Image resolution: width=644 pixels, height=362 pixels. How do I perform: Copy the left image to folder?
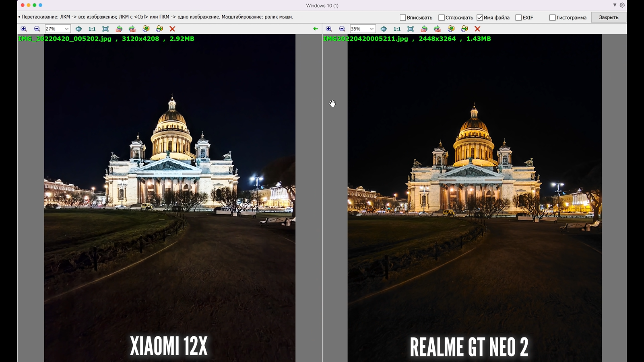(x=146, y=29)
